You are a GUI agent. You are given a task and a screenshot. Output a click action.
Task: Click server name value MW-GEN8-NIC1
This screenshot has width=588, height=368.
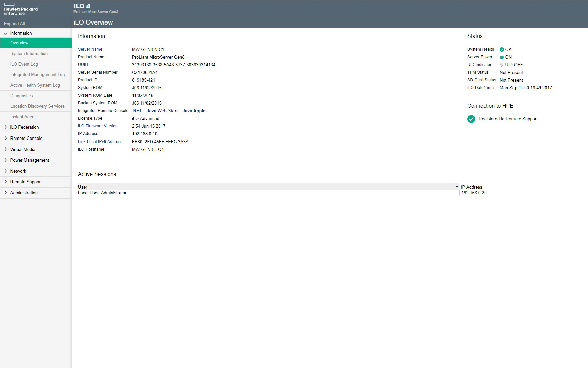click(148, 50)
